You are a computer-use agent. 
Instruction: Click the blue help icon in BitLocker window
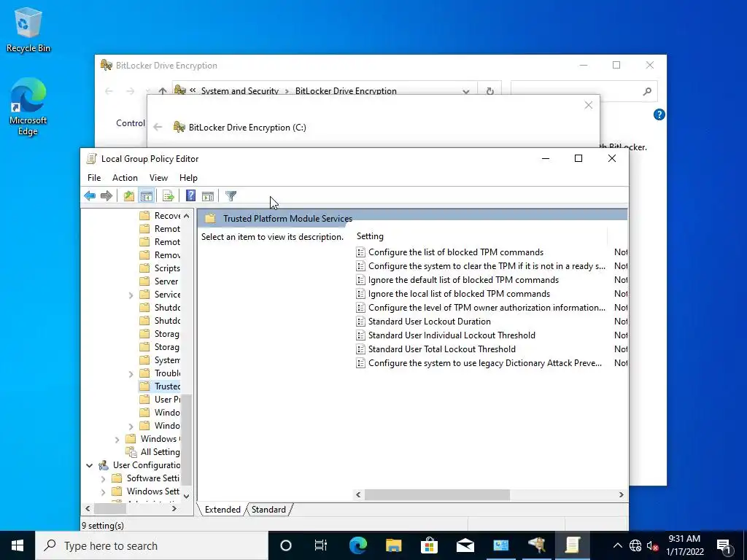(659, 114)
